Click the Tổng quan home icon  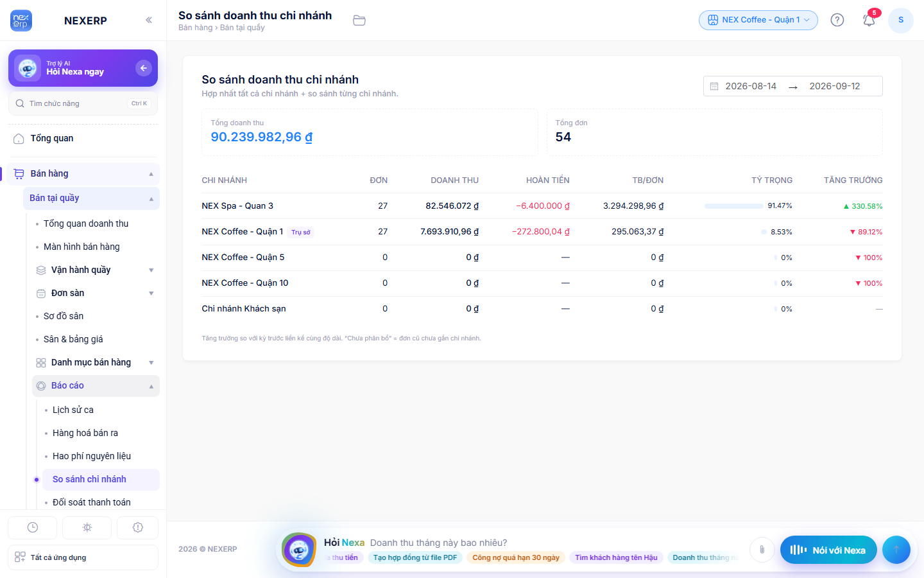tap(19, 139)
